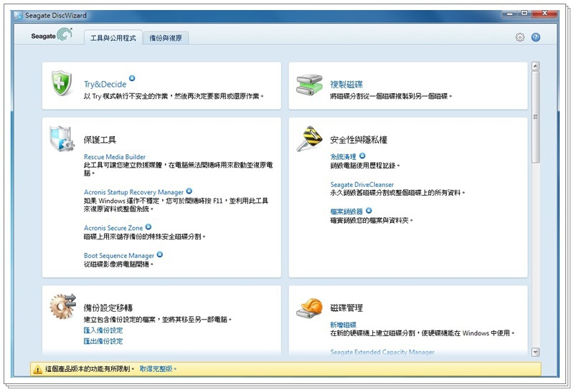Click the 匯出備份設定 link

[103, 341]
